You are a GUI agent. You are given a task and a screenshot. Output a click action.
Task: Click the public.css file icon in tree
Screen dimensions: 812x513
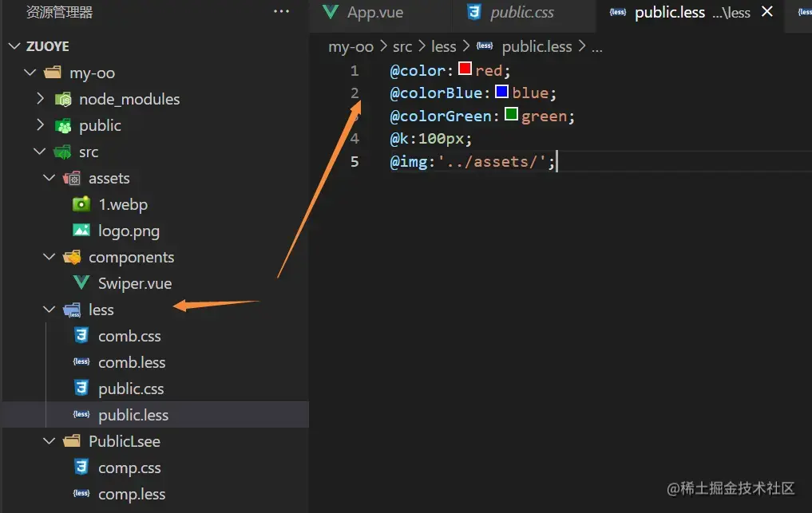[81, 388]
